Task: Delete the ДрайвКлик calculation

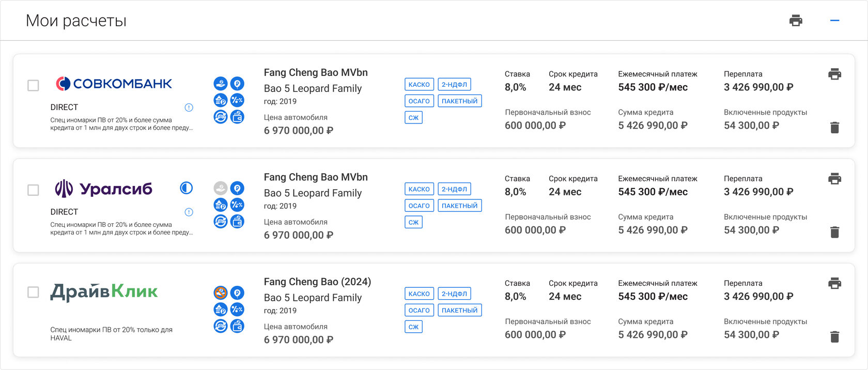Action: (834, 337)
